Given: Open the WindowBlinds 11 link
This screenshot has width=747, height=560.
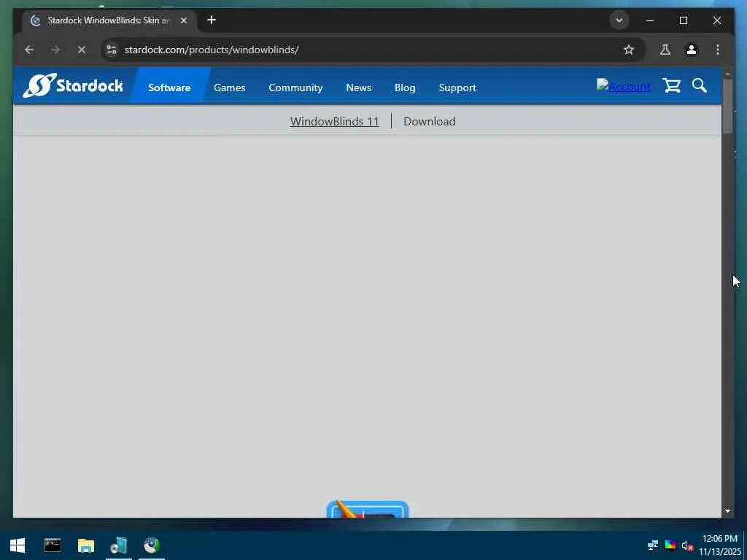Looking at the screenshot, I should [334, 122].
